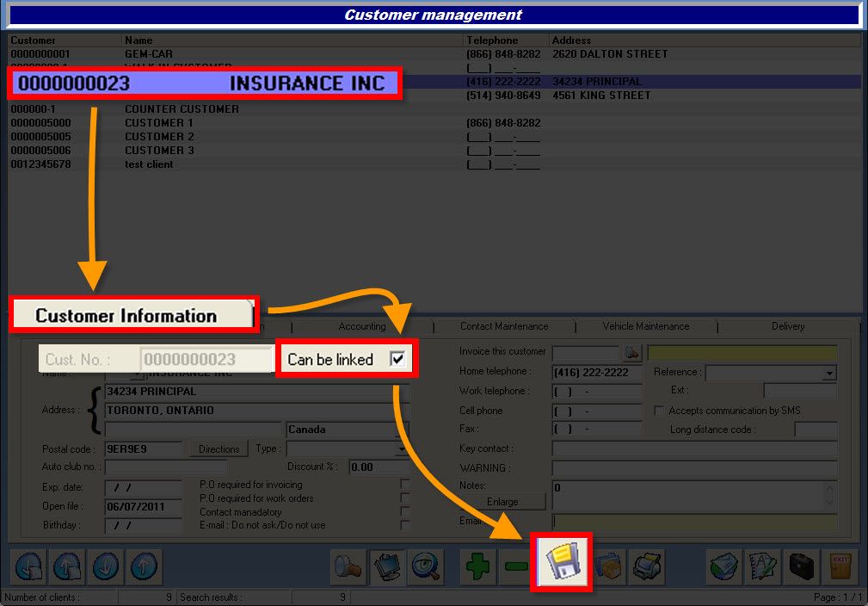Delete customer using green minus icon
This screenshot has width=868, height=606.
pos(515,566)
